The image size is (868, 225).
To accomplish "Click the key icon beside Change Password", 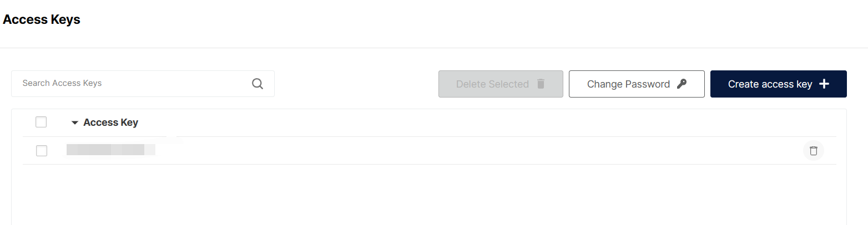I will click(x=682, y=84).
